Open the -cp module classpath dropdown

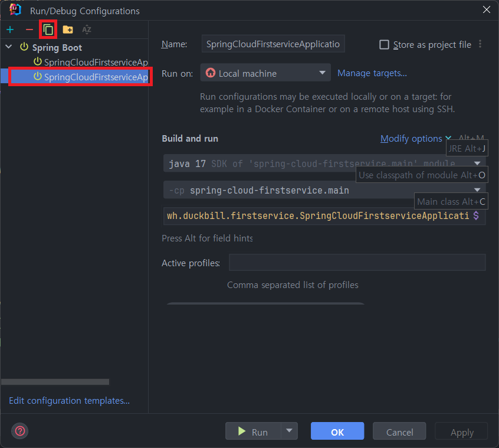(477, 190)
